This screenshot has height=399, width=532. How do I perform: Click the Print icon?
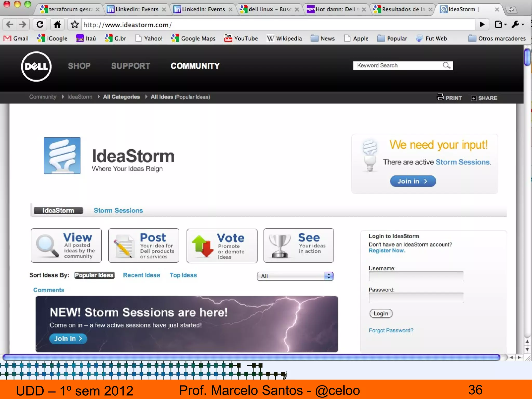[440, 97]
